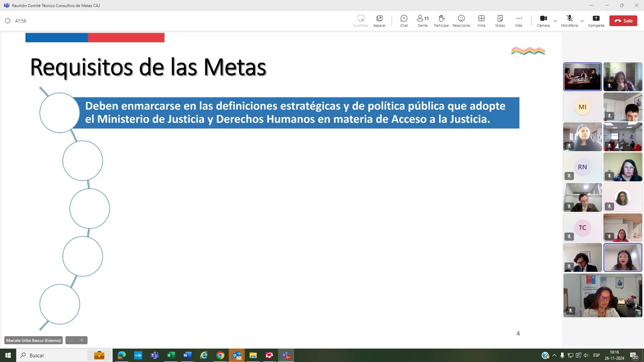Zoom out shared slide with minus button
This screenshot has width=644, height=362.
71,340
